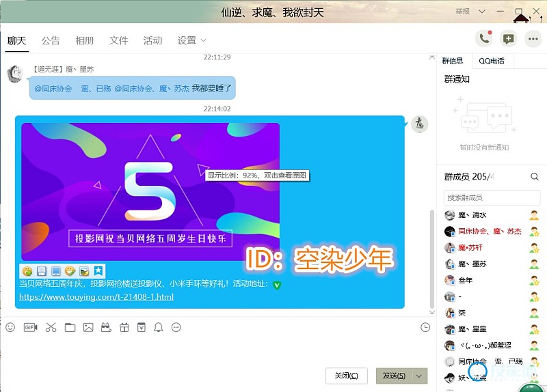Open the GIF sticker panel
Viewport: 547px width, 392px height.
coord(30,327)
